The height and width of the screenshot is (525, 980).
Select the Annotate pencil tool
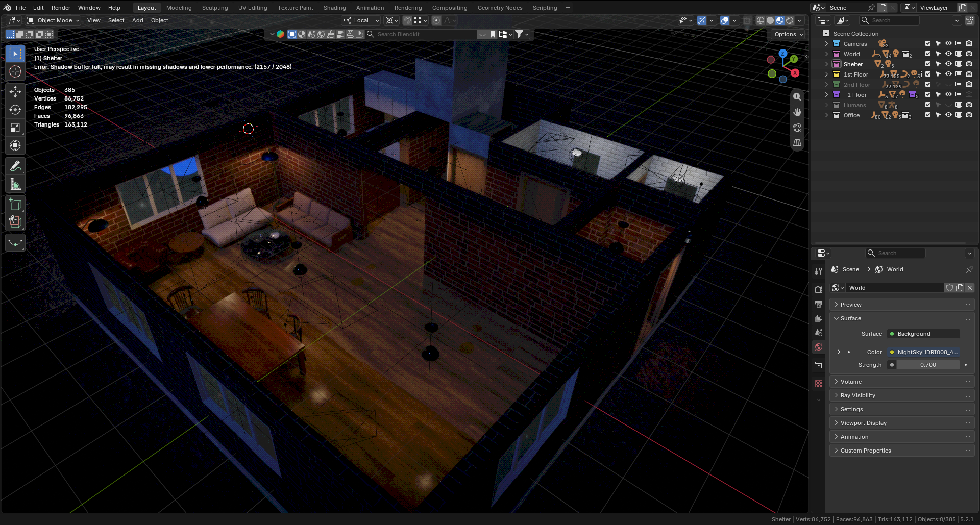click(15, 166)
